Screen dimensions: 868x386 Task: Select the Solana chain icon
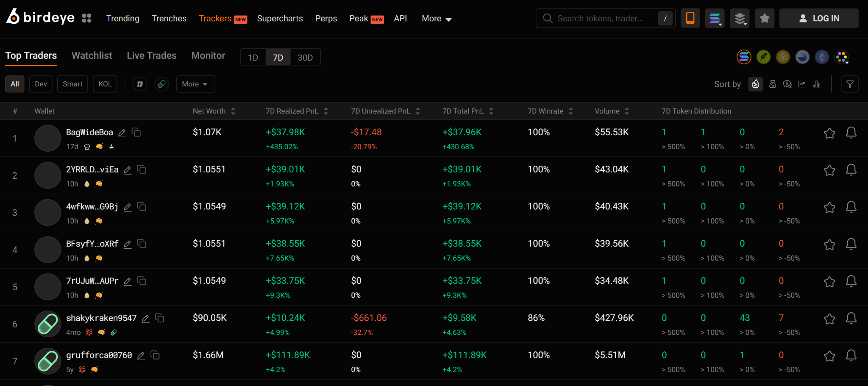point(744,57)
